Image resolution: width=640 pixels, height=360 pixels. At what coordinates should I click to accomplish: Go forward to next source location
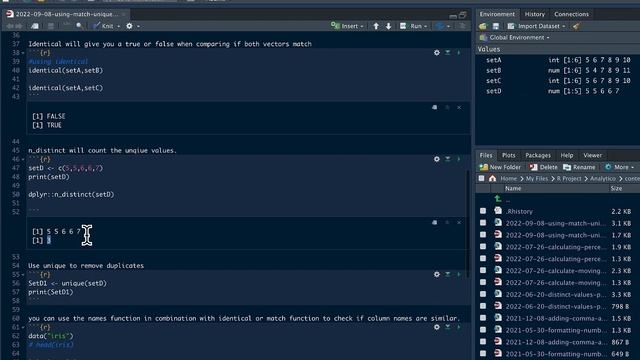pyautogui.click(x=18, y=26)
